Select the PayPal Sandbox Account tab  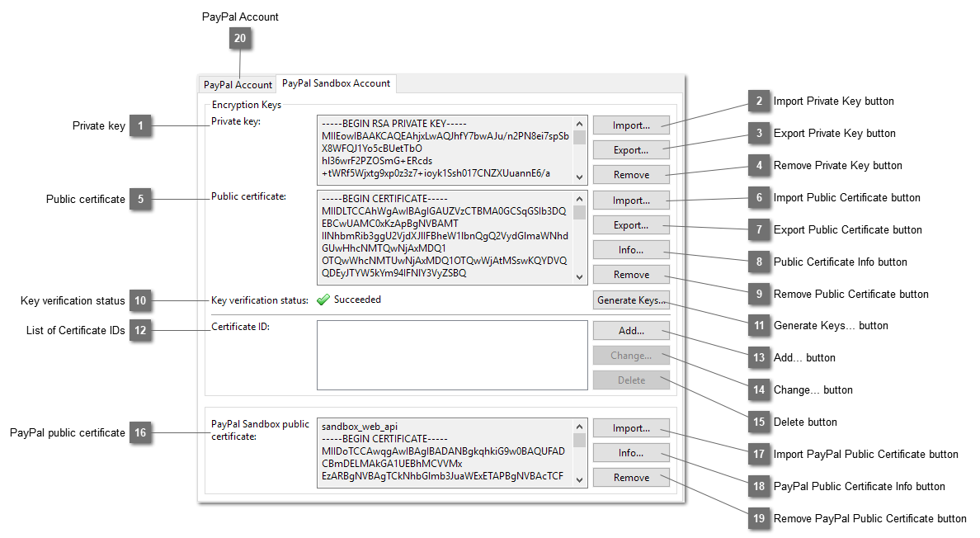(337, 83)
